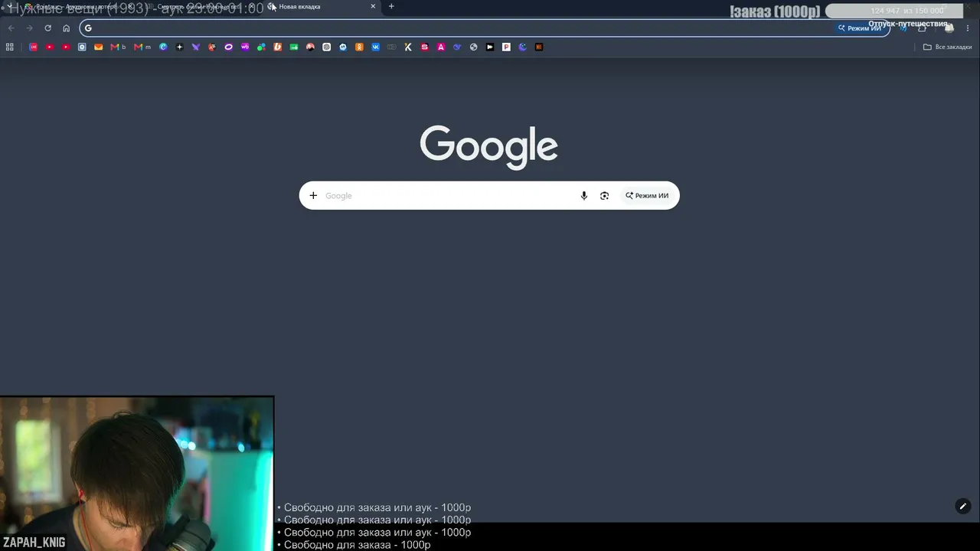Close the Pointauc tab
The height and width of the screenshot is (551, 980).
coord(131,6)
